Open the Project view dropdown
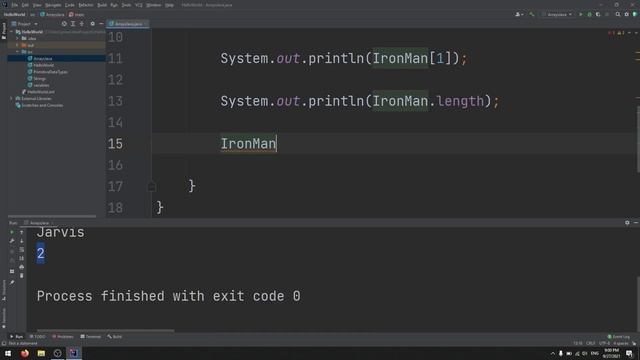The image size is (640, 360). (x=24, y=24)
